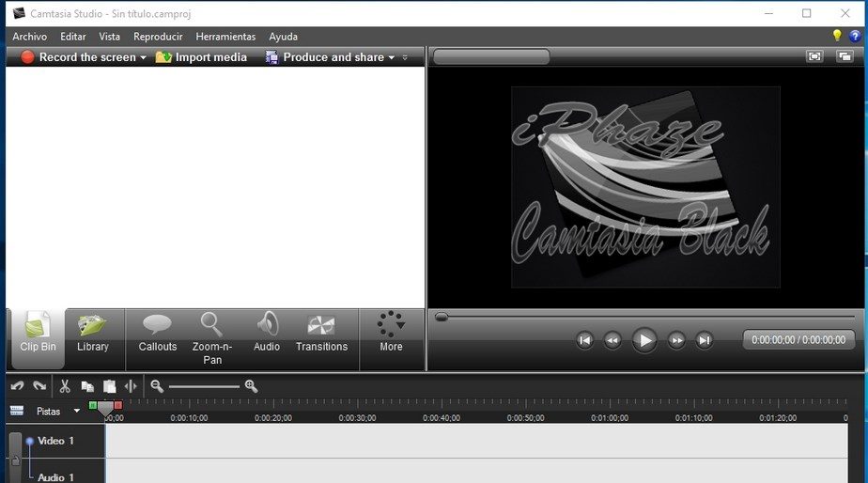This screenshot has height=483, width=868.
Task: Click the timecode display 0:00:00;00
Action: (798, 340)
